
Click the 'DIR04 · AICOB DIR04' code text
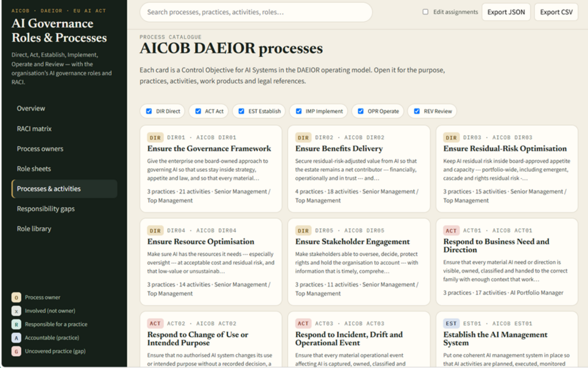click(x=201, y=231)
